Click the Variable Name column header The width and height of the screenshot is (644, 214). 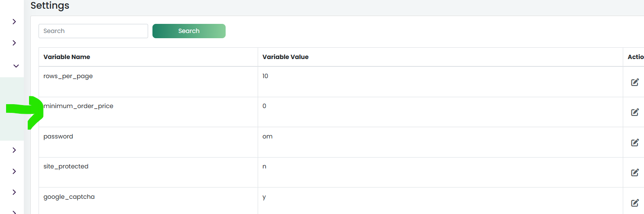(67, 57)
